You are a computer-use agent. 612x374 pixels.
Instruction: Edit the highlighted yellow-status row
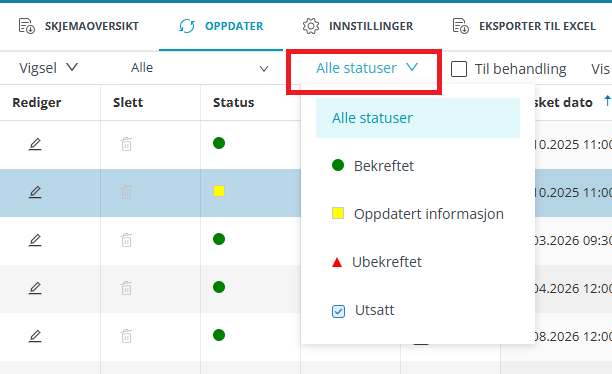tap(35, 192)
